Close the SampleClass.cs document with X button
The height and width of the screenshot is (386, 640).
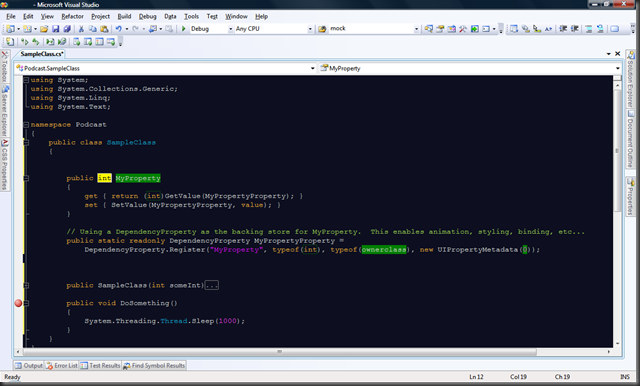tap(618, 53)
